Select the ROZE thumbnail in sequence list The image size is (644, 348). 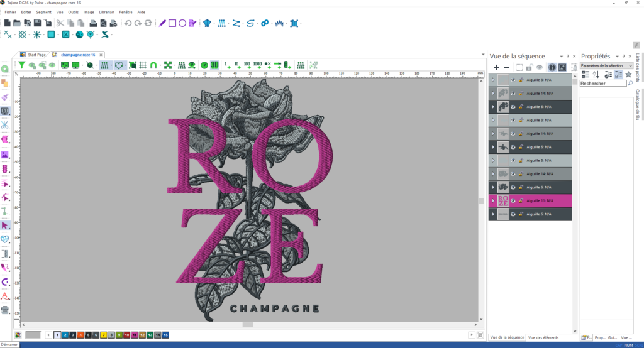(x=503, y=200)
